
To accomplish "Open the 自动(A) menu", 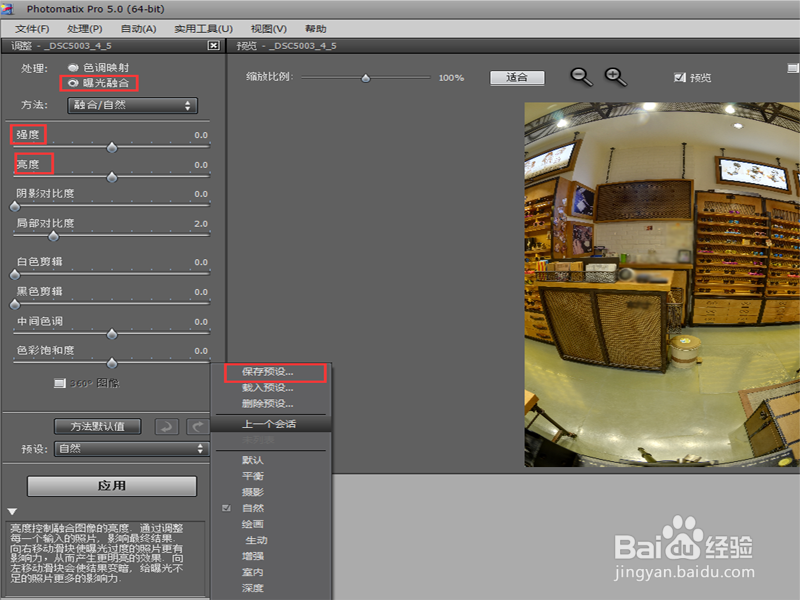I will tap(138, 29).
